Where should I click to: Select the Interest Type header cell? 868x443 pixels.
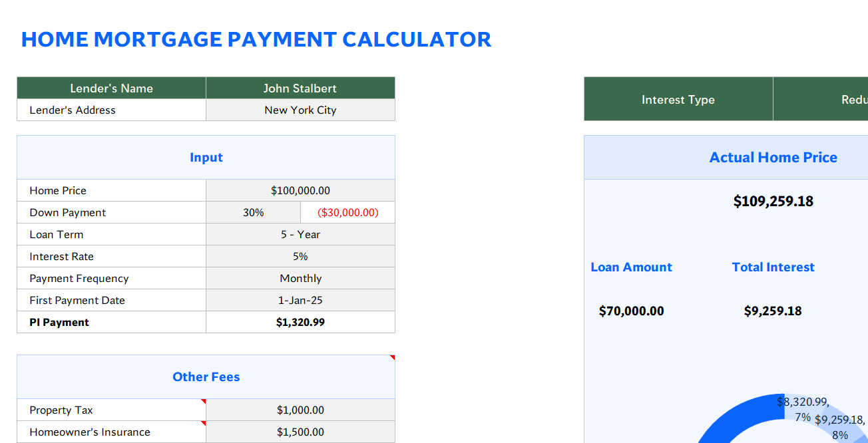pos(678,99)
